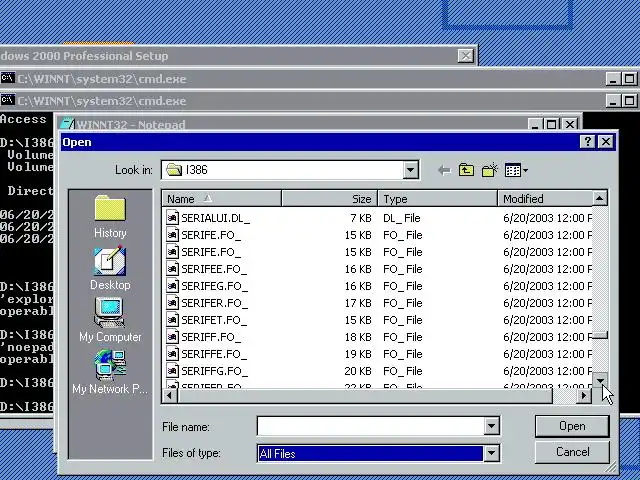Expand the Look in folder dropdown
The image size is (640, 480).
(411, 170)
